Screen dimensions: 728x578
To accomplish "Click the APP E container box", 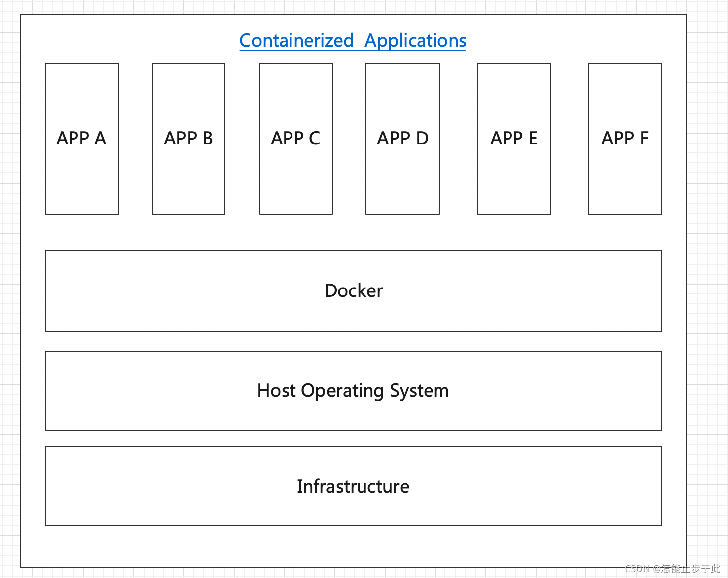I will coord(514,139).
